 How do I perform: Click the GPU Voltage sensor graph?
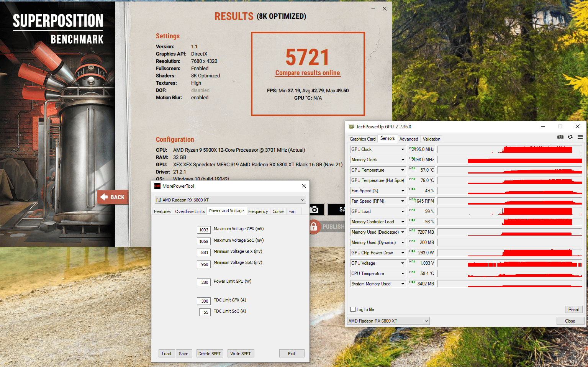tap(509, 263)
